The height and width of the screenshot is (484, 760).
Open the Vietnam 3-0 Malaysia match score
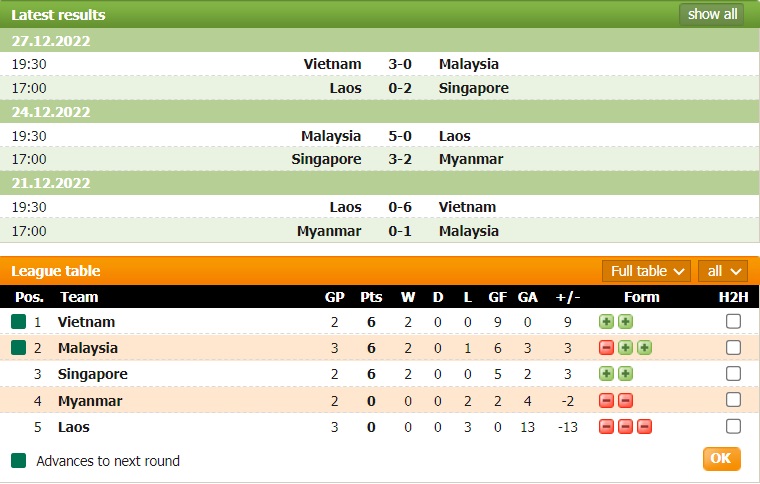point(400,64)
